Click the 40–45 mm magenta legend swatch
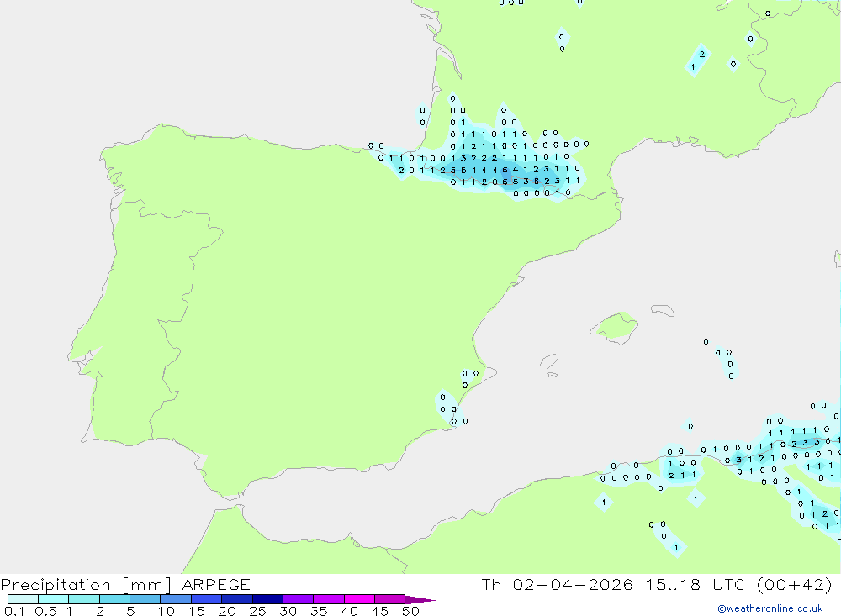Image resolution: width=841 pixels, height=616 pixels. [x=359, y=599]
